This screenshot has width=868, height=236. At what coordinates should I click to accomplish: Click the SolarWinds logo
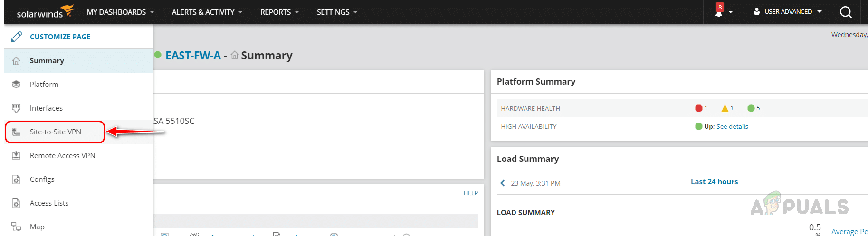45,12
